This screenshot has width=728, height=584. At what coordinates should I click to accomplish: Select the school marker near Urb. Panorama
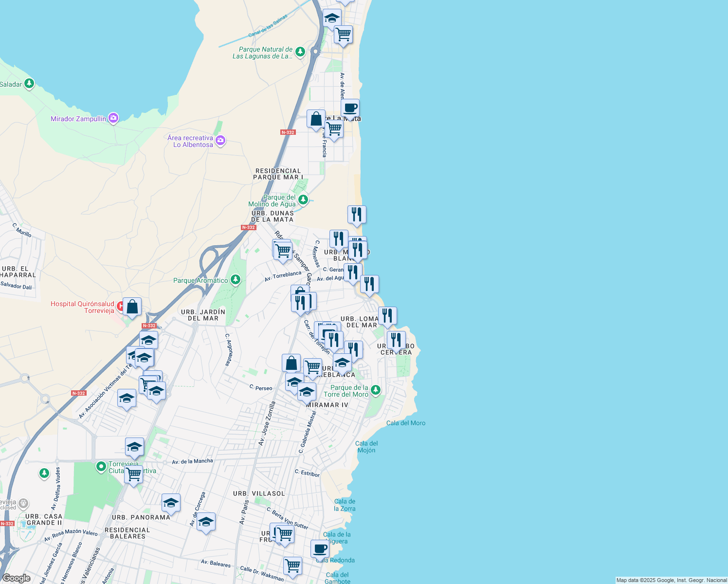(x=171, y=503)
